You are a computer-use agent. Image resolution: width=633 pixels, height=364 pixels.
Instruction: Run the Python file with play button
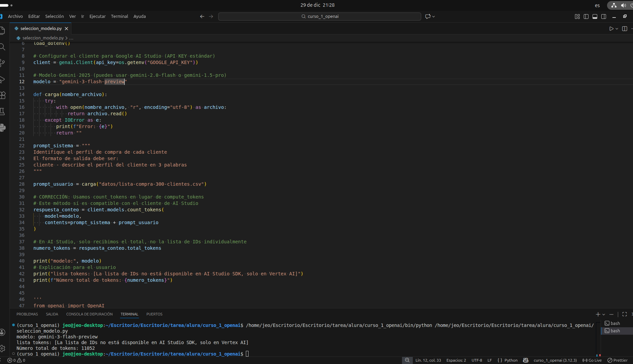click(611, 29)
